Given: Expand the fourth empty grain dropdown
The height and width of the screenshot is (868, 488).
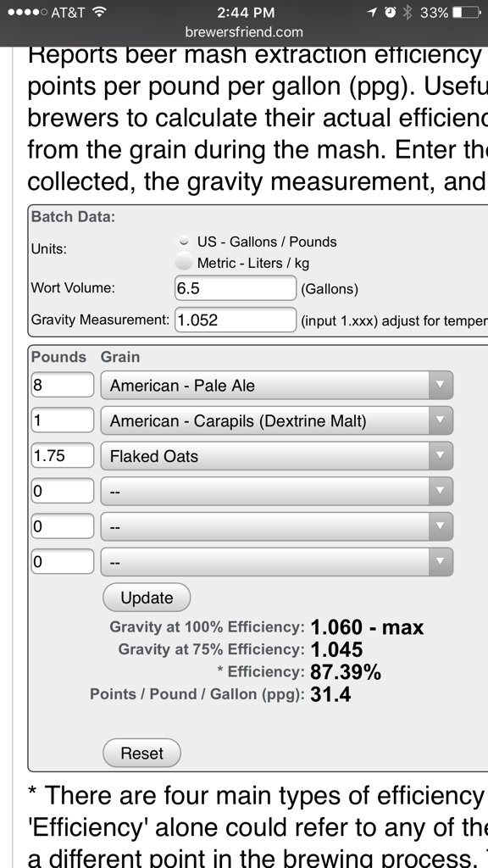Looking at the screenshot, I should [x=277, y=491].
